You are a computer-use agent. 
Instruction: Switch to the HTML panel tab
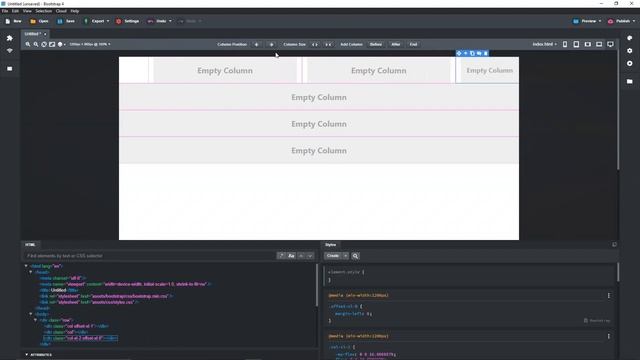30,244
